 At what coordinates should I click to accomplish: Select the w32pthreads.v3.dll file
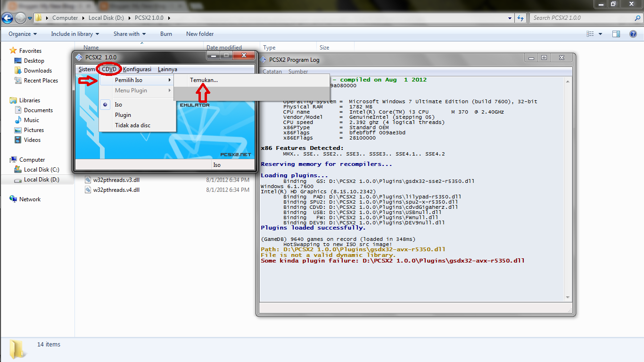pos(116,180)
